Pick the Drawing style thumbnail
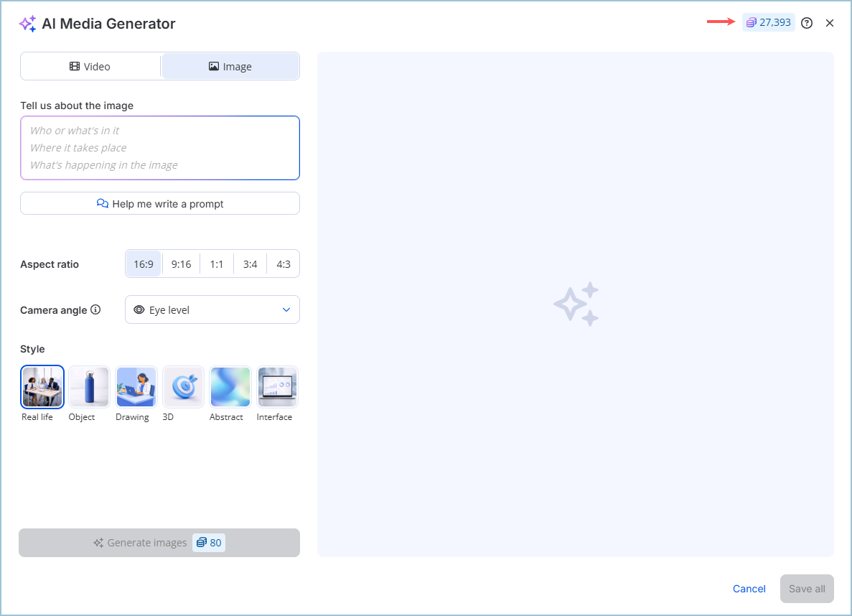Screen dimensions: 852x616 pyautogui.click(x=136, y=387)
